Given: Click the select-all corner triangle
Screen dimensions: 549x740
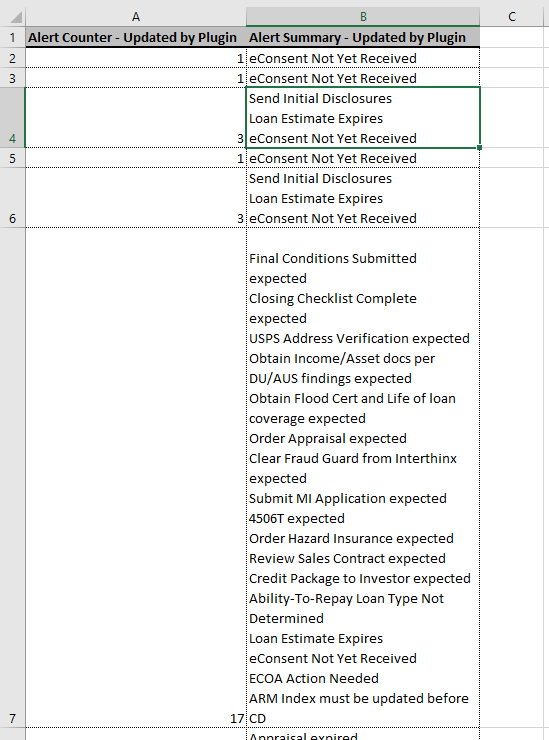Looking at the screenshot, I should 13,17.
